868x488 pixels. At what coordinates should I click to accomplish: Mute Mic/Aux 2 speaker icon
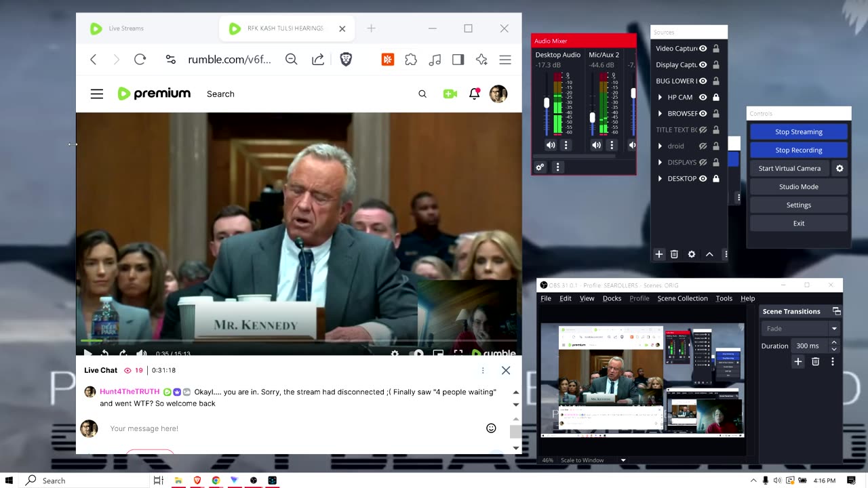coord(596,145)
